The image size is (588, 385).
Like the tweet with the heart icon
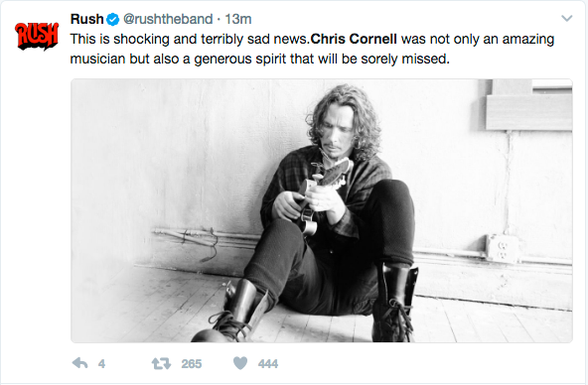point(240,363)
